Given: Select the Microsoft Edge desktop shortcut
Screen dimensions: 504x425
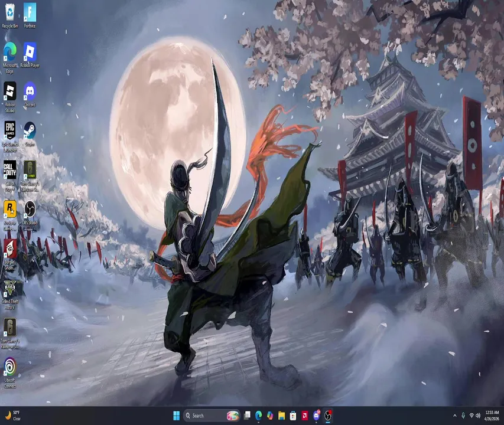Looking at the screenshot, I should pyautogui.click(x=10, y=58).
